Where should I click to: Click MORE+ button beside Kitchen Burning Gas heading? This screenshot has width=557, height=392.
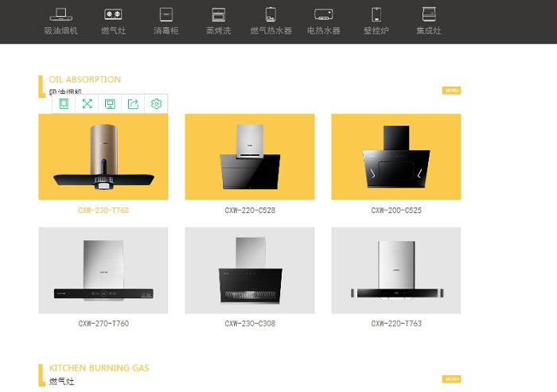point(451,379)
